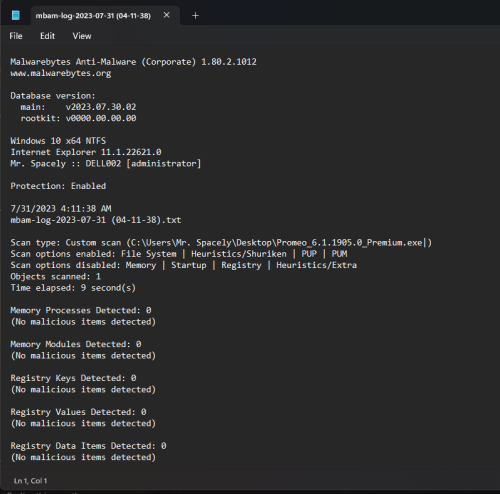This screenshot has height=494, width=500.
Task: Click the Ln 1, Col 1 status indicator
Action: click(x=30, y=481)
